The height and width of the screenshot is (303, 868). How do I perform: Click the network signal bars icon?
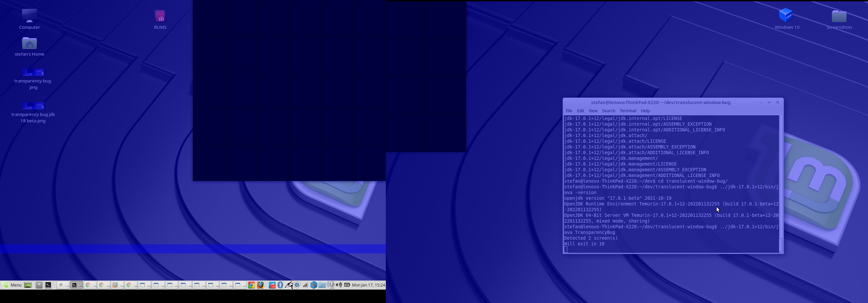pos(305,285)
